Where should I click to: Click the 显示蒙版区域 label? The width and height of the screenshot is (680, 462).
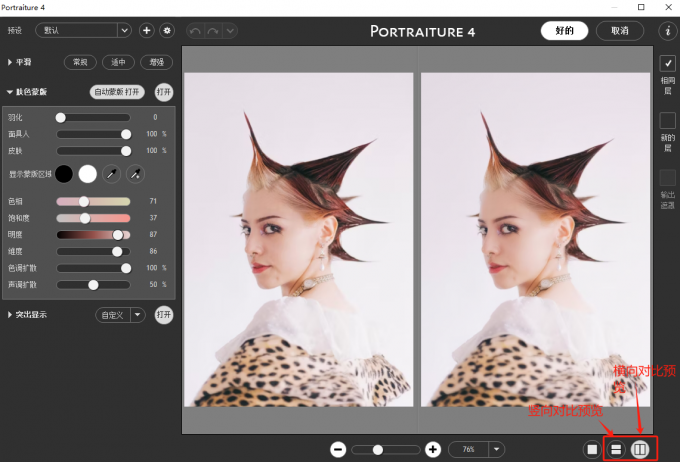click(x=30, y=174)
